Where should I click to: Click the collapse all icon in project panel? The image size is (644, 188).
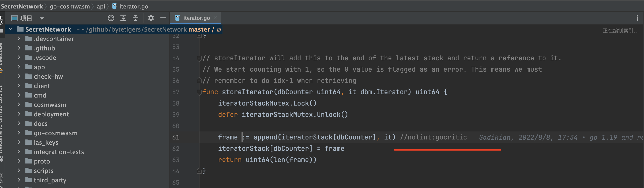tap(135, 18)
